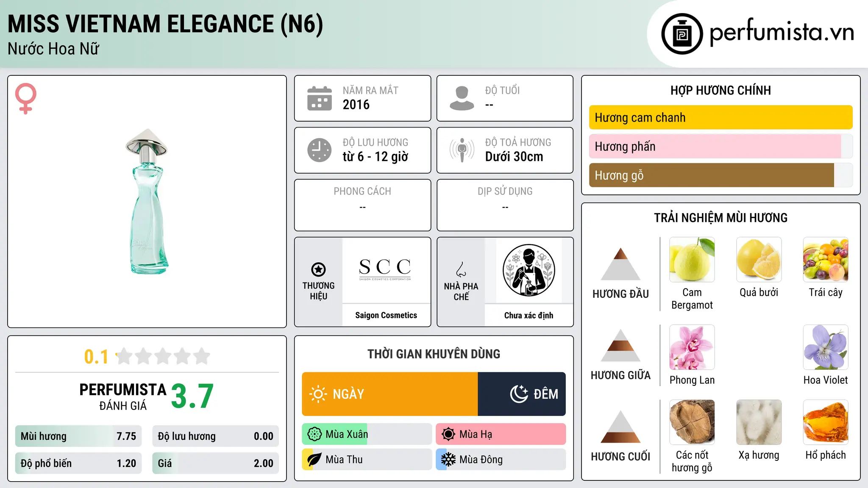Viewport: 868px width, 488px height.
Task: Click the 0.1 user rating number
Action: pos(96,357)
